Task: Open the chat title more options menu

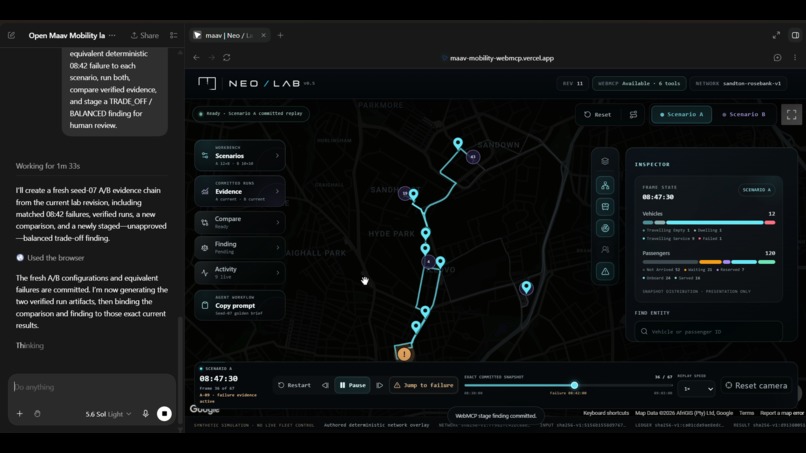Action: (112, 35)
